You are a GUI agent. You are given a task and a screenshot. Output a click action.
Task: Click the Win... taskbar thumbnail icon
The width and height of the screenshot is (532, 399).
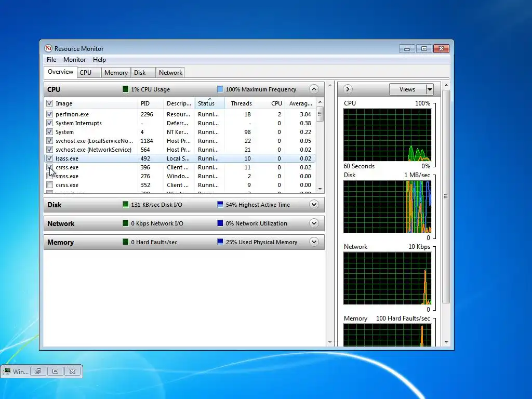(6, 371)
